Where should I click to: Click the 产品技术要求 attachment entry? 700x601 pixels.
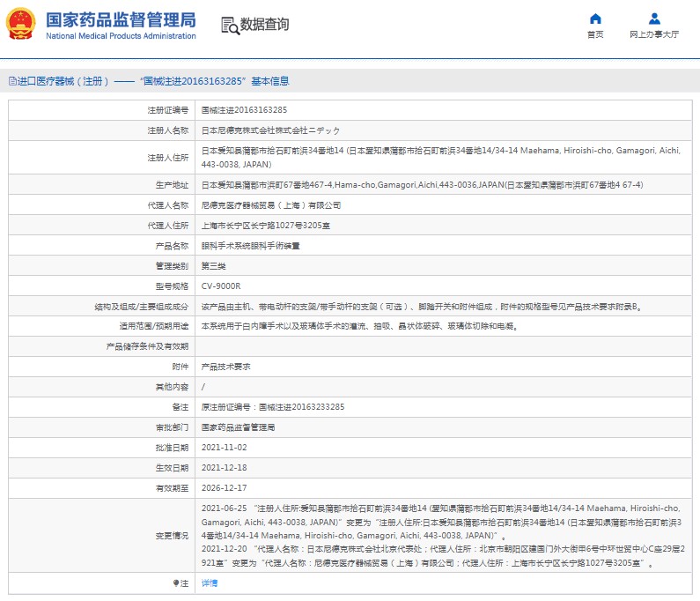pos(226,367)
